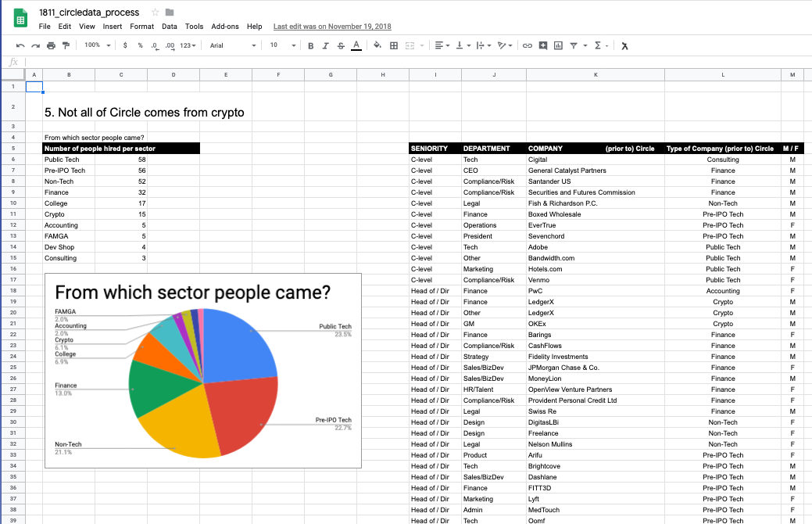The width and height of the screenshot is (812, 524).
Task: Rename the document title 1811_circledata_process
Action: tap(89, 13)
